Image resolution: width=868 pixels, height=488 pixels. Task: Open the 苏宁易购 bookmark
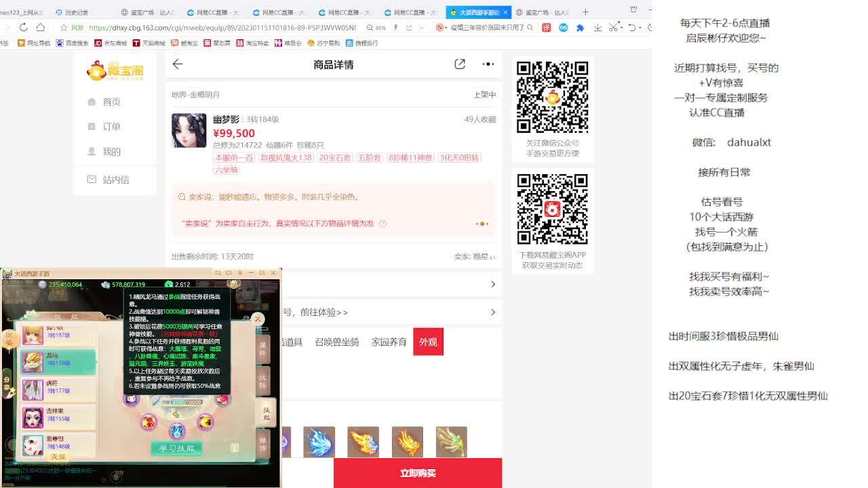click(323, 43)
